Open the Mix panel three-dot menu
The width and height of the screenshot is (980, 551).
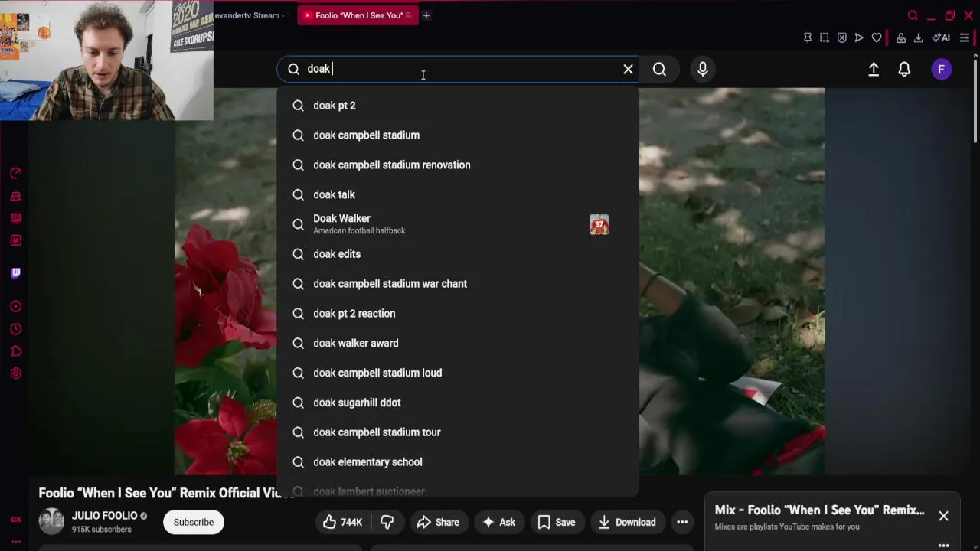pyautogui.click(x=943, y=546)
